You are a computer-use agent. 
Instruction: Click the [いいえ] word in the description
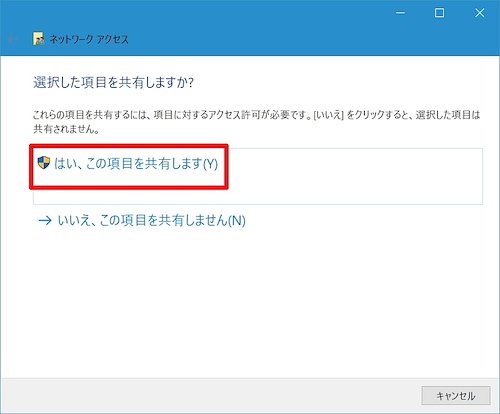coord(328,115)
